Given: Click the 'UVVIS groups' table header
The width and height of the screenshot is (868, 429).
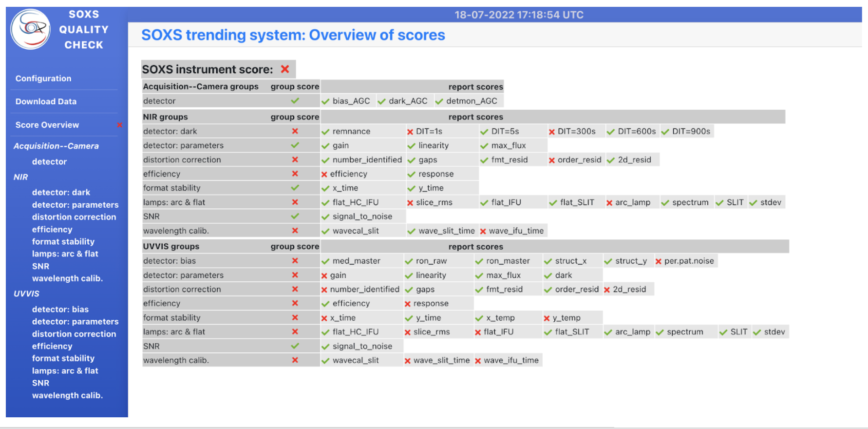Looking at the screenshot, I should (x=171, y=246).
